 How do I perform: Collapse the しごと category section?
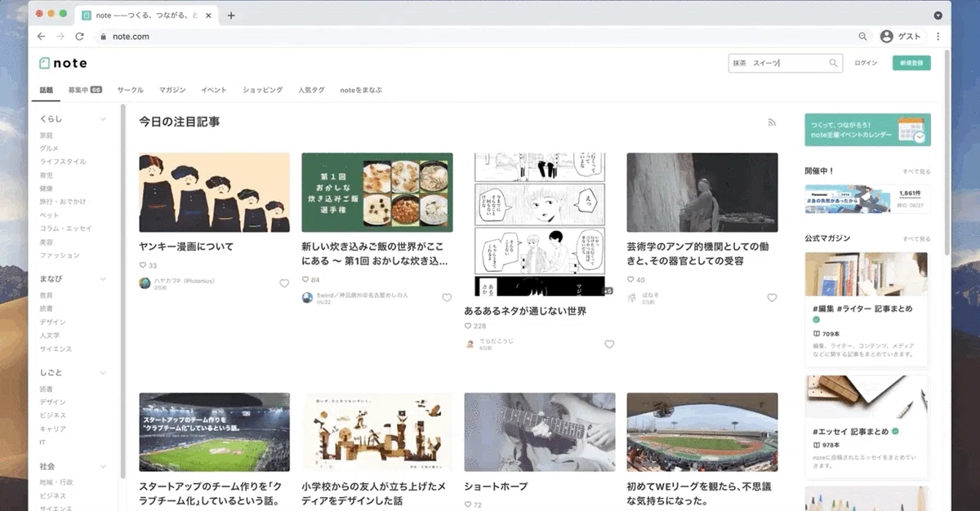103,373
